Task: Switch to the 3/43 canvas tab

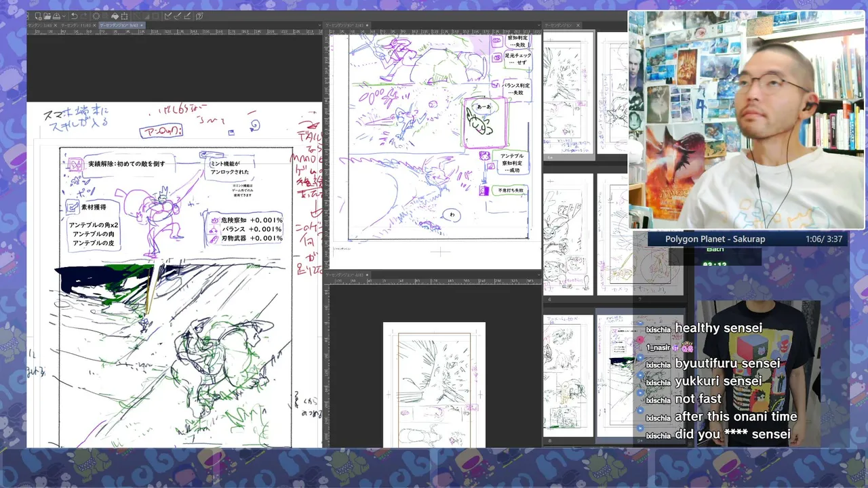Action: 40,25
